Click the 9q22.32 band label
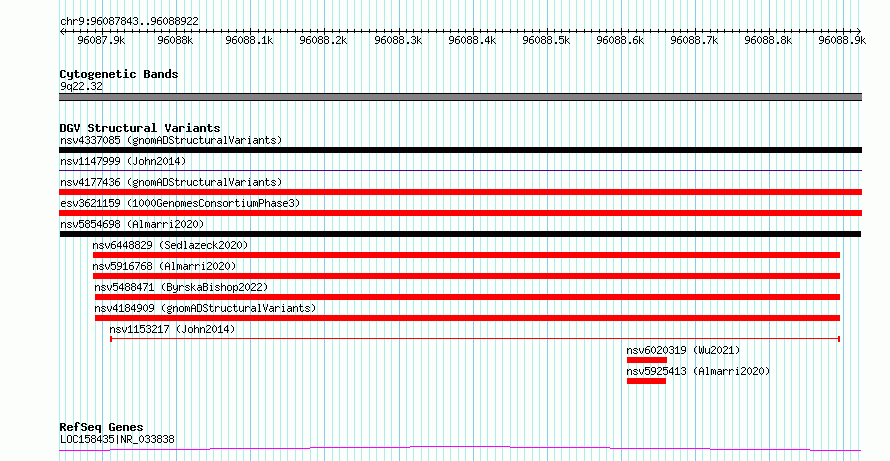The width and height of the screenshot is (890, 461). click(x=81, y=87)
